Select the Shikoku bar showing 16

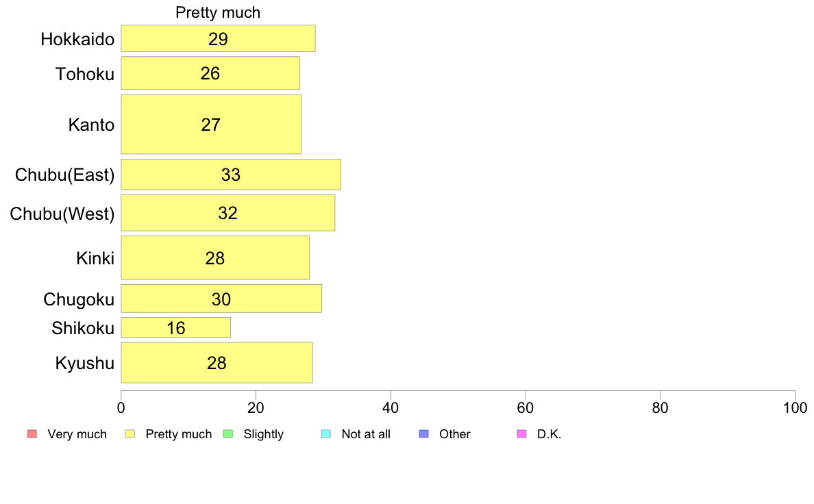(176, 327)
